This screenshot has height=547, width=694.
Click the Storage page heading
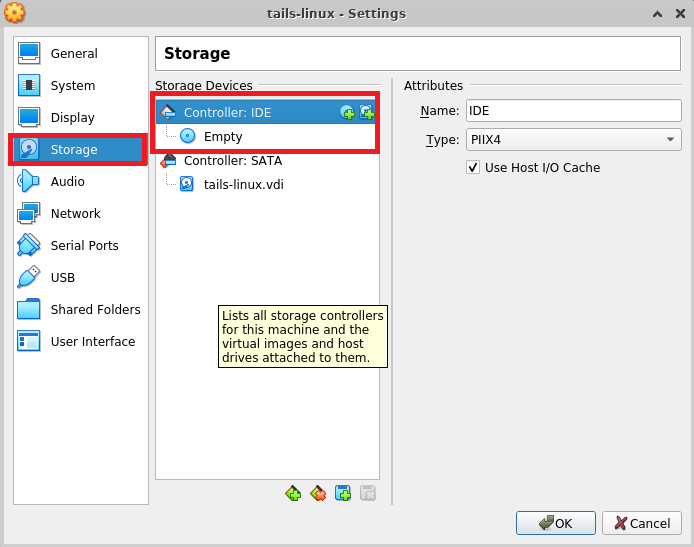197,54
